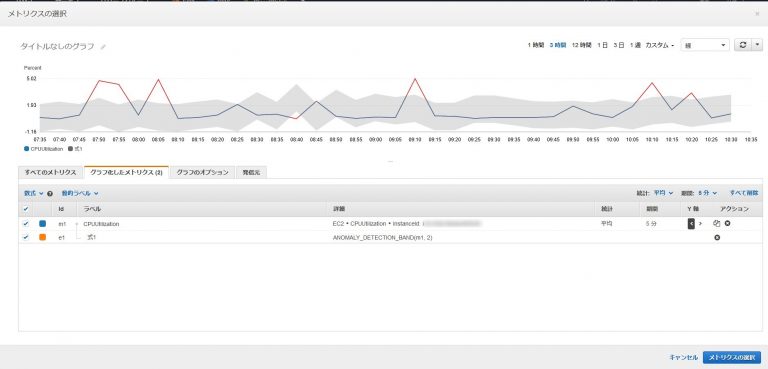Toggle the select-all checkbox in table header
768x369 pixels.
coord(26,209)
